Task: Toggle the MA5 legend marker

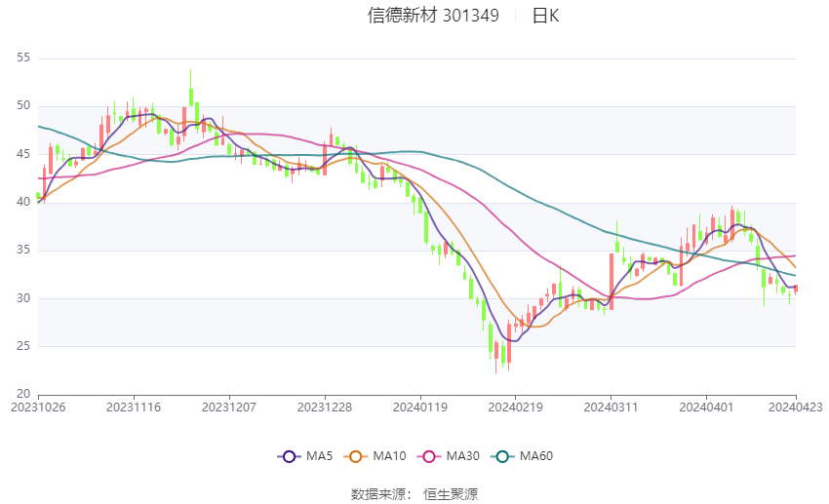Action: pos(288,456)
